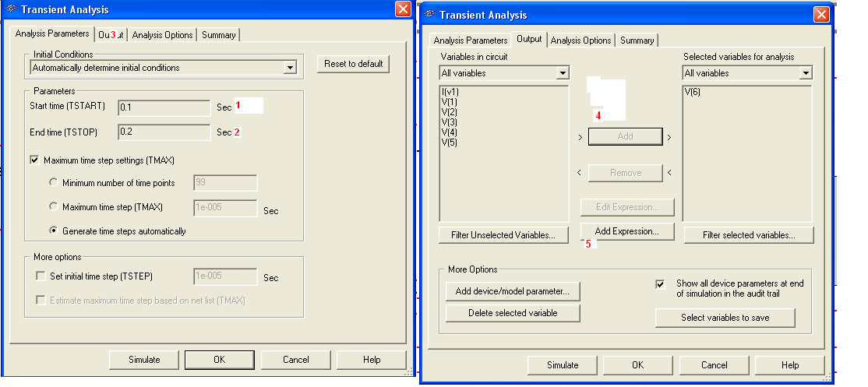Open Analysis Options tab in left window
The width and height of the screenshot is (868, 387).
(x=162, y=35)
